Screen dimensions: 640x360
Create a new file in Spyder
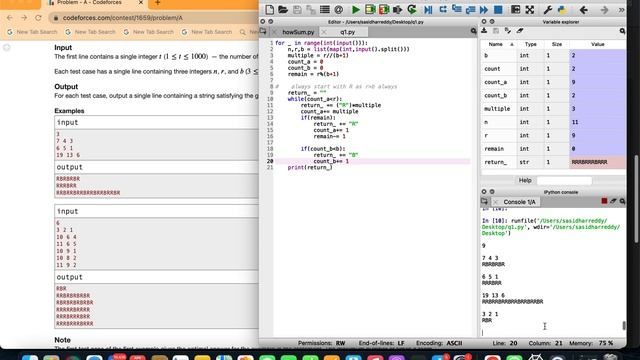tap(269, 9)
